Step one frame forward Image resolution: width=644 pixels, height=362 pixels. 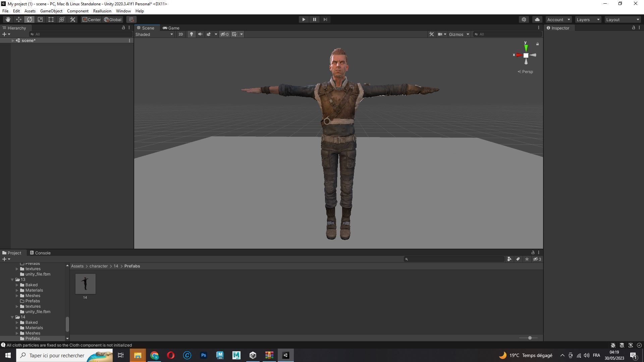pyautogui.click(x=325, y=19)
